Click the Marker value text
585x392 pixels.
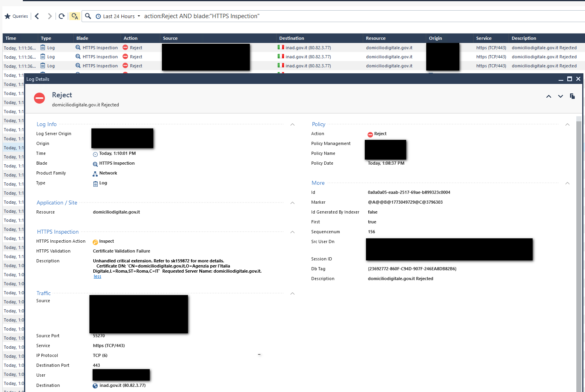(x=405, y=203)
